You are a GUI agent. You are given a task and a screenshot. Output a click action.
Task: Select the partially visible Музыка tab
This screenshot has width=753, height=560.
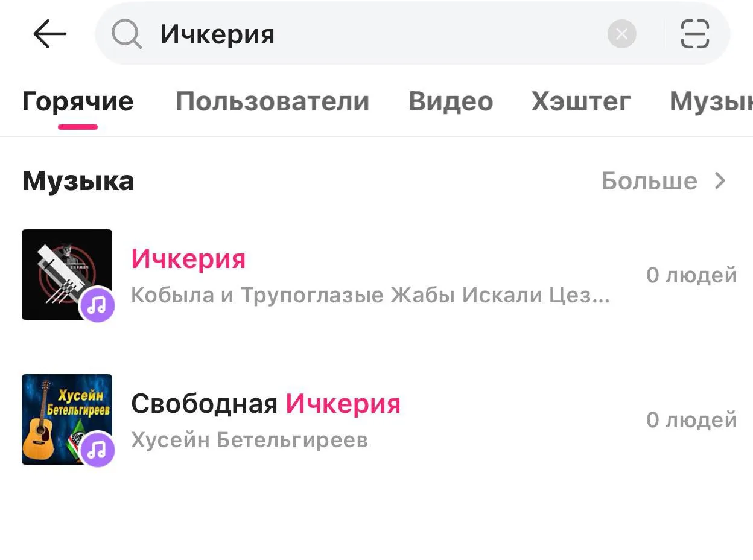[711, 101]
